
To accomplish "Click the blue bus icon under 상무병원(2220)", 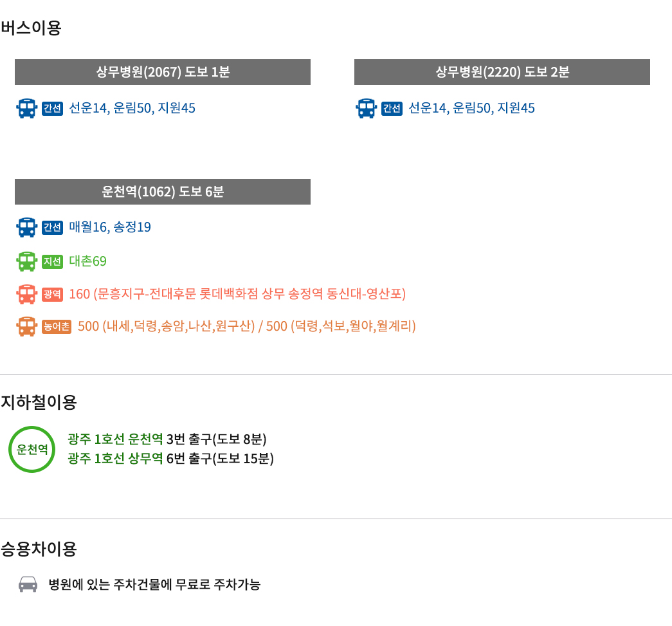I will coord(366,109).
